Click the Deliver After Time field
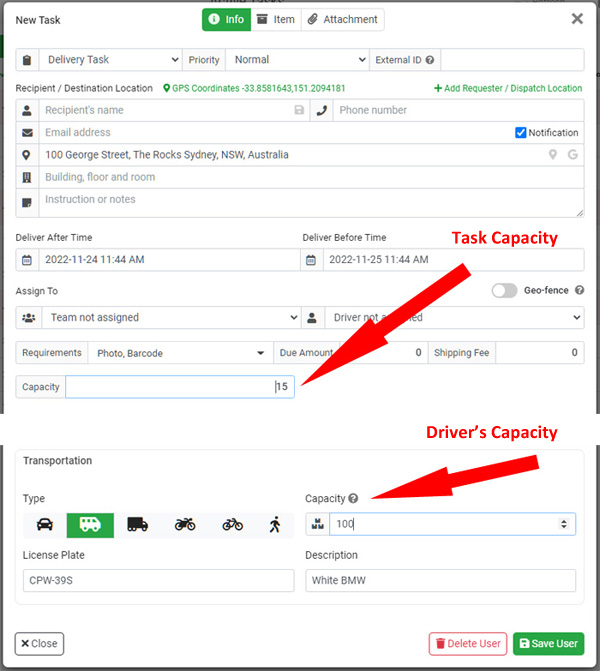Image resolution: width=600 pixels, height=671 pixels. [169, 259]
